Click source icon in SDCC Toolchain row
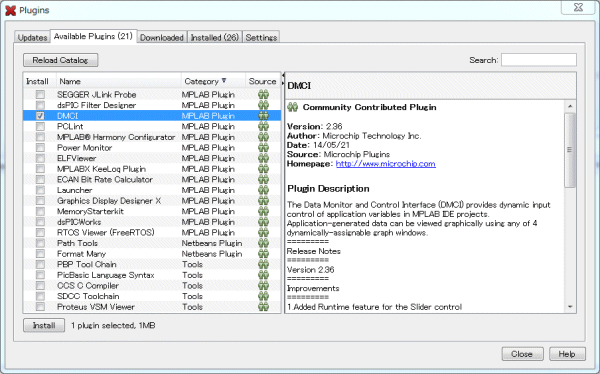The height and width of the screenshot is (374, 600). pyautogui.click(x=263, y=296)
